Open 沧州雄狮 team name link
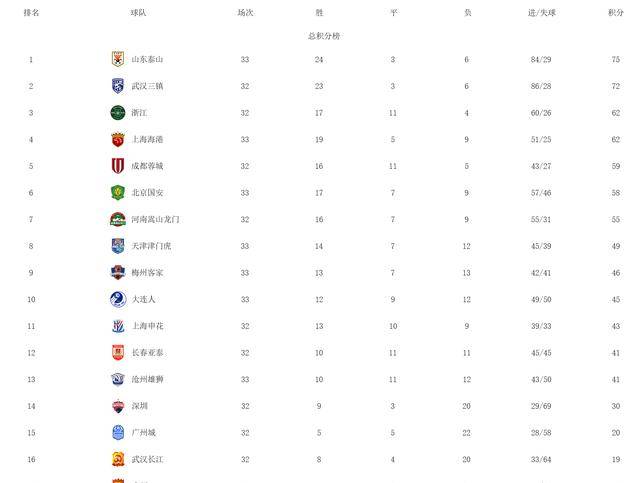This screenshot has width=640, height=483. [146, 379]
